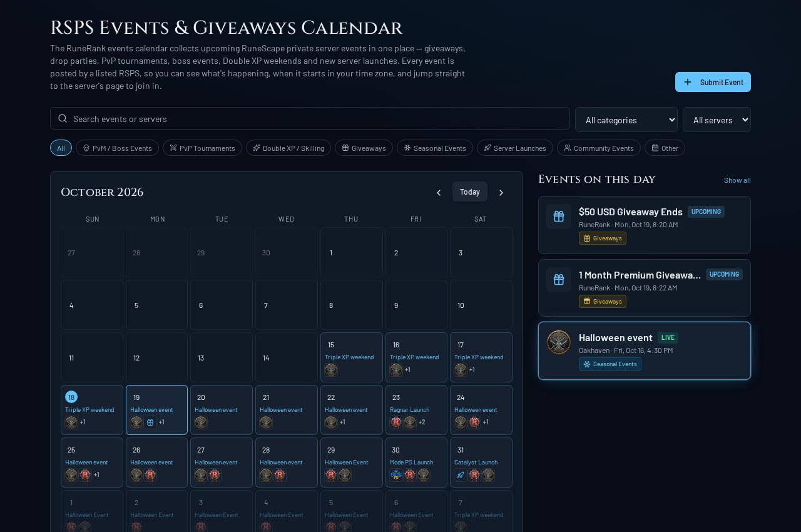The width and height of the screenshot is (801, 532).
Task: Open the $50 USD Giveaway Ends event
Action: [x=645, y=225]
